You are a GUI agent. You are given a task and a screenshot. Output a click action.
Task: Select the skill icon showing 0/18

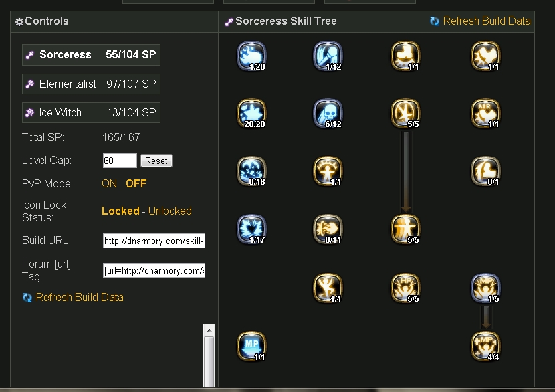[x=251, y=171]
